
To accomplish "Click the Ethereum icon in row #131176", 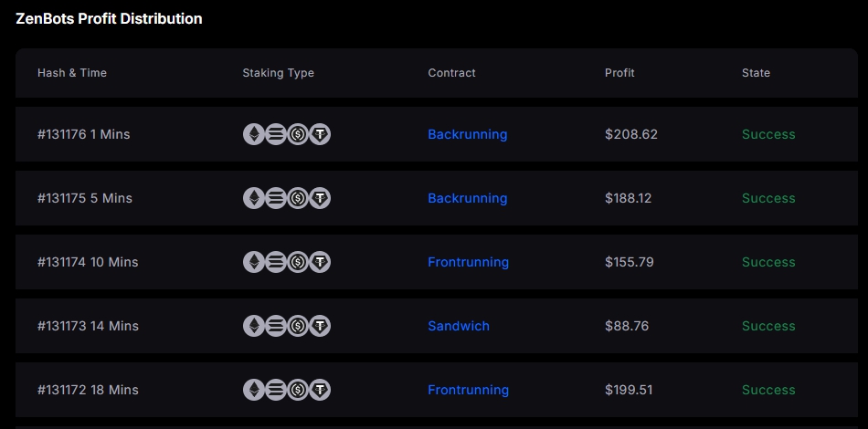I will point(253,134).
